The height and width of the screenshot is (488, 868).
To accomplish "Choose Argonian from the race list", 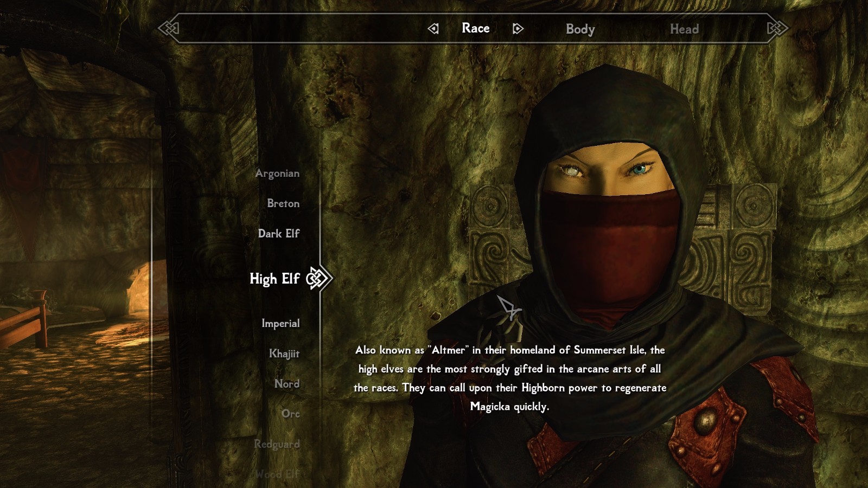I will (277, 174).
